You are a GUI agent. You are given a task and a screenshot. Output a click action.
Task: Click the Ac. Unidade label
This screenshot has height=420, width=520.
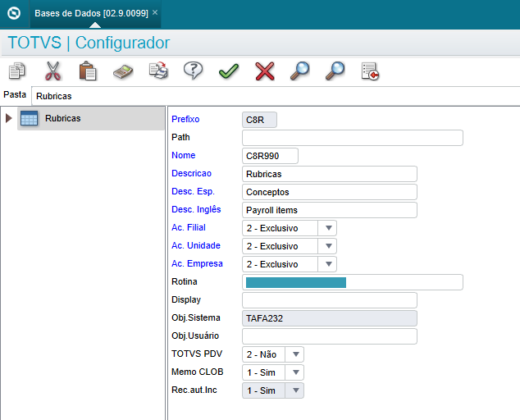[196, 245]
